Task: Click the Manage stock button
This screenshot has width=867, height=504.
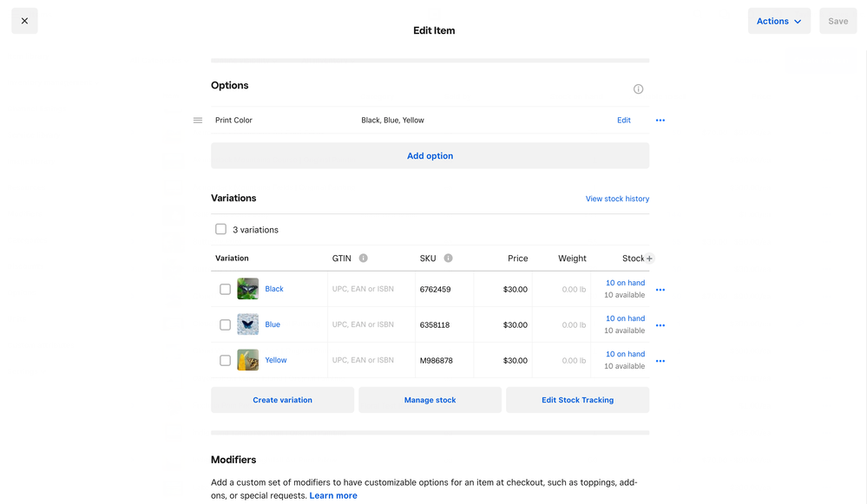Action: pyautogui.click(x=430, y=400)
